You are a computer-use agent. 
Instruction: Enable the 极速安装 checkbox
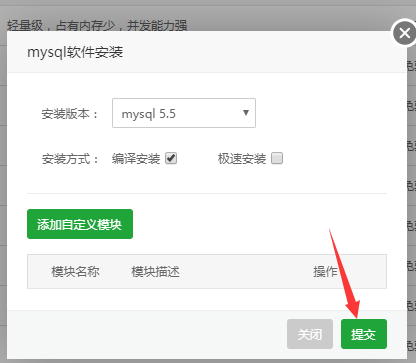[277, 158]
